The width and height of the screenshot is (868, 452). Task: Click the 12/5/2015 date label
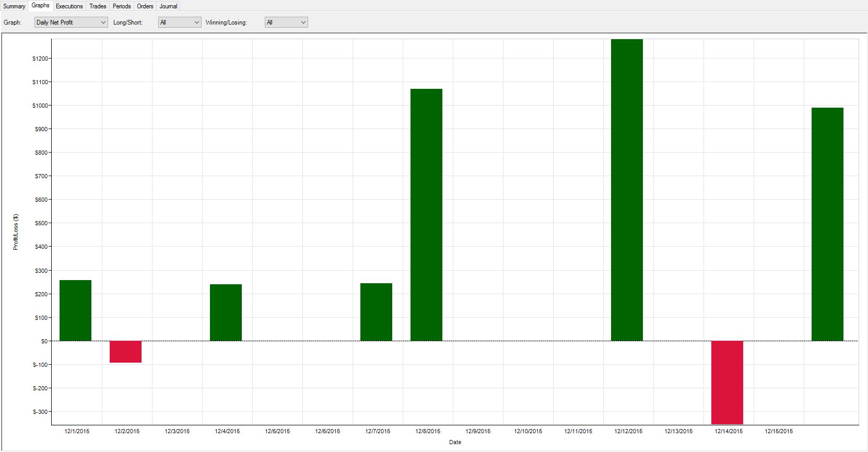click(277, 432)
